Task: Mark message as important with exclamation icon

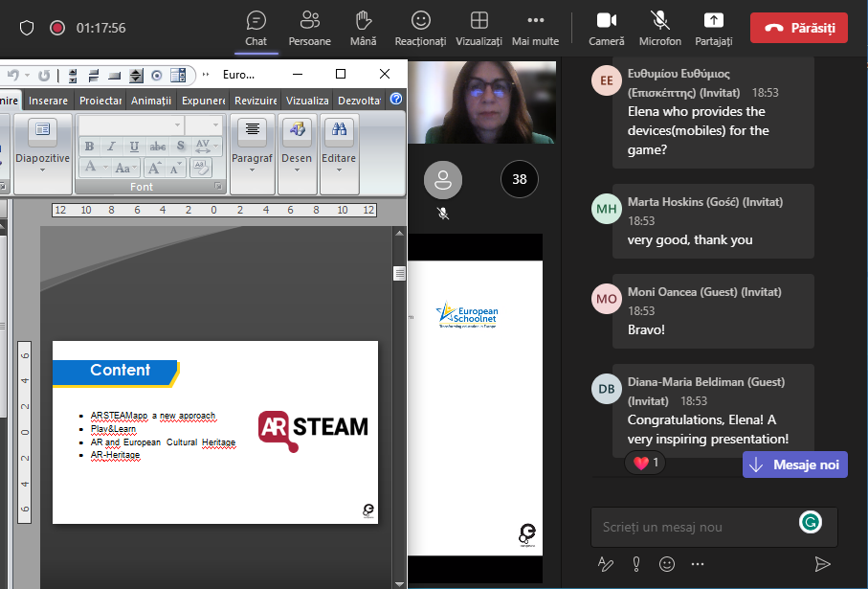Action: [x=635, y=564]
